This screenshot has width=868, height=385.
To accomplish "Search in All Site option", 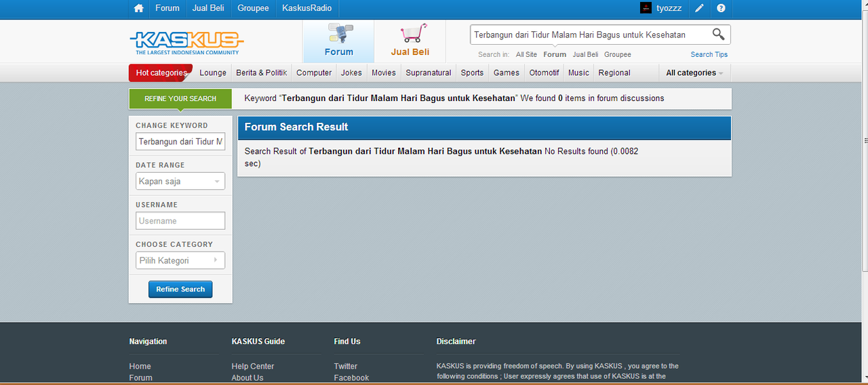I will click(x=526, y=54).
